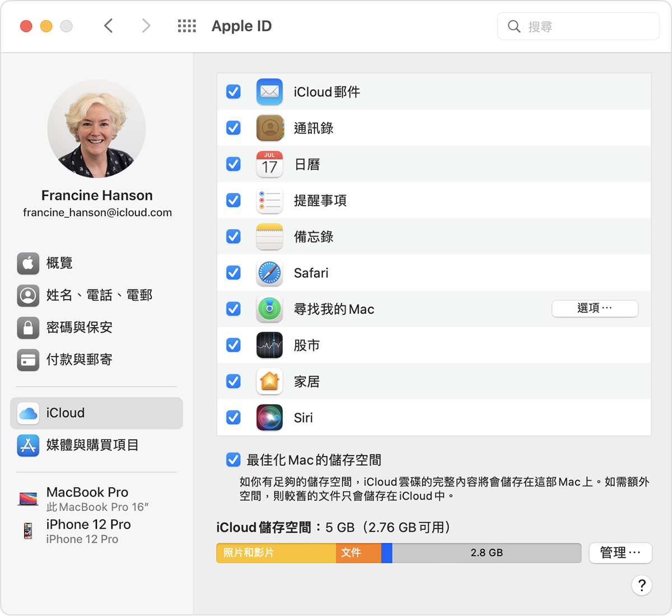Open the show-all grid button

[x=187, y=26]
